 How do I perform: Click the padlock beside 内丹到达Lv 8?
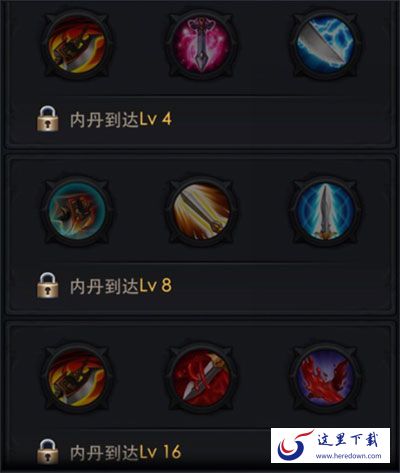pyautogui.click(x=48, y=285)
